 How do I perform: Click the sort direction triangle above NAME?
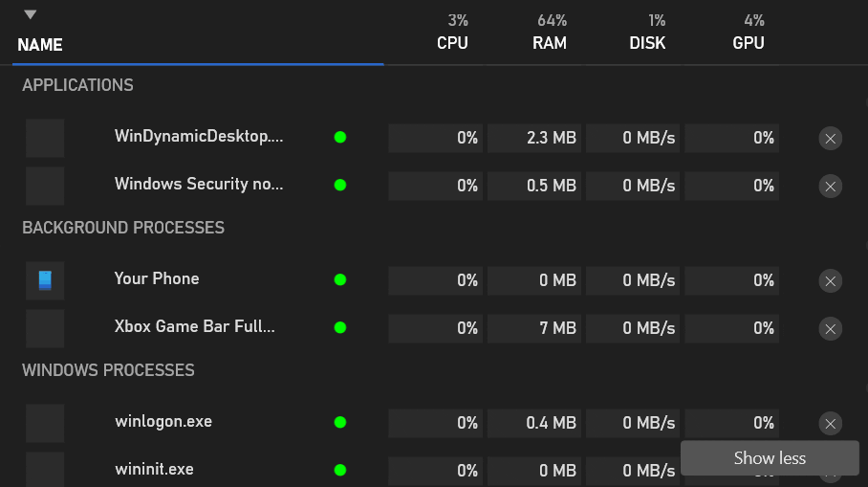click(x=31, y=14)
